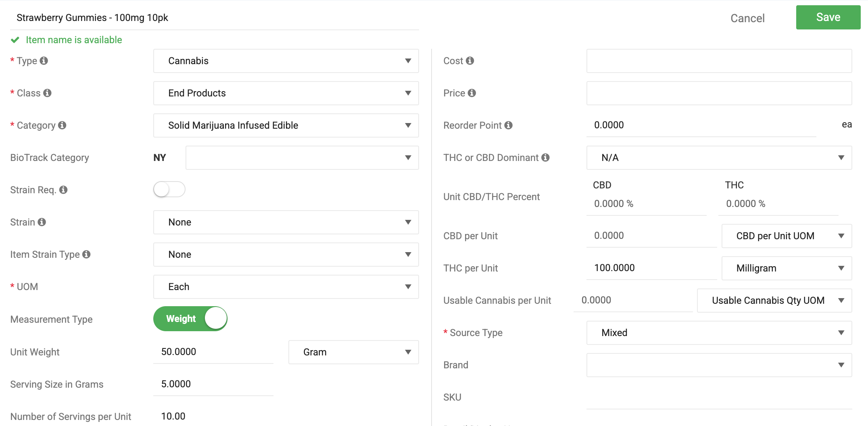Click the Cancel button
868x426 pixels.
(x=747, y=18)
